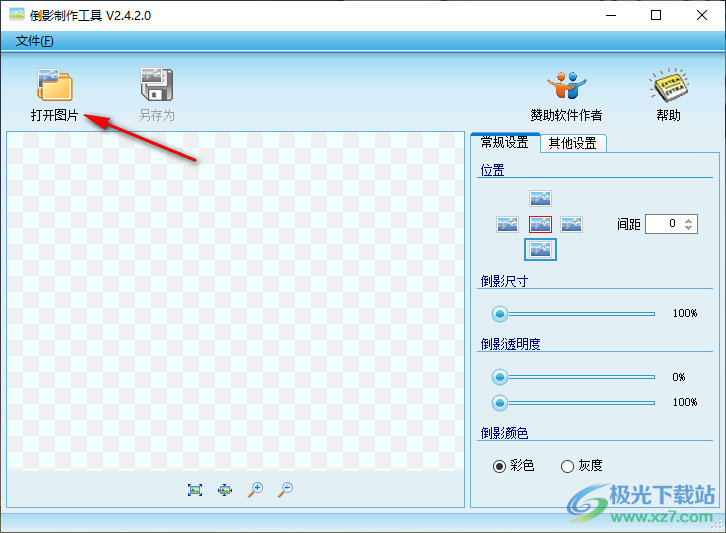Maximize the 倒影制作工具 window
Viewport: 726px width, 533px height.
[656, 15]
